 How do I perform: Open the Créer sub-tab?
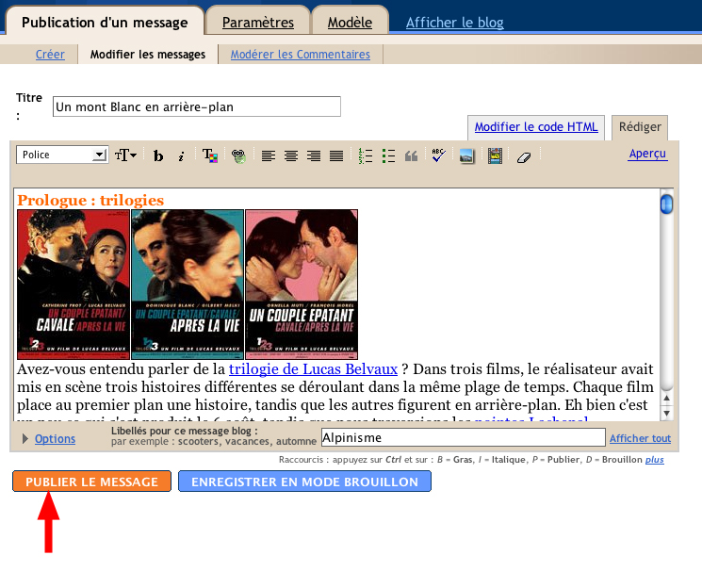click(x=50, y=55)
